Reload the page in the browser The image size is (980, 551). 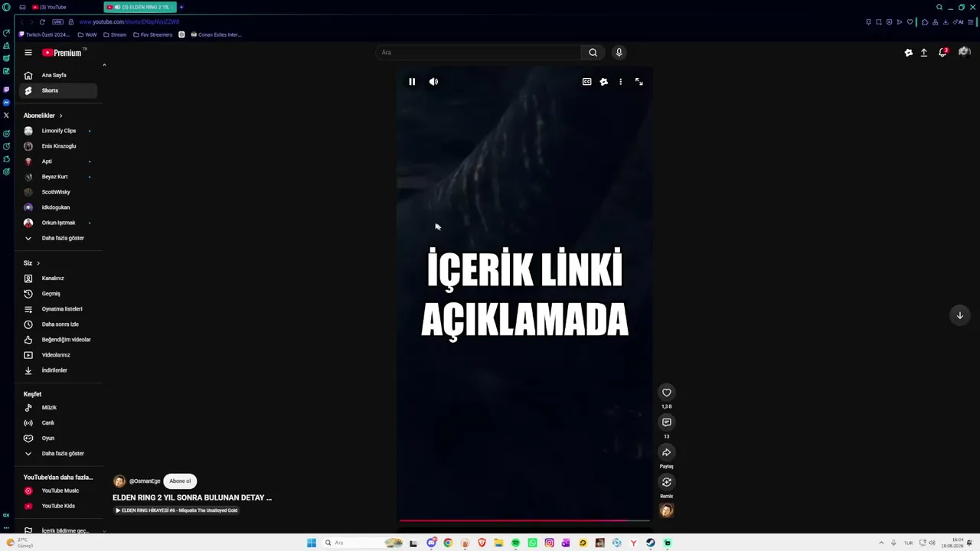[x=42, y=22]
